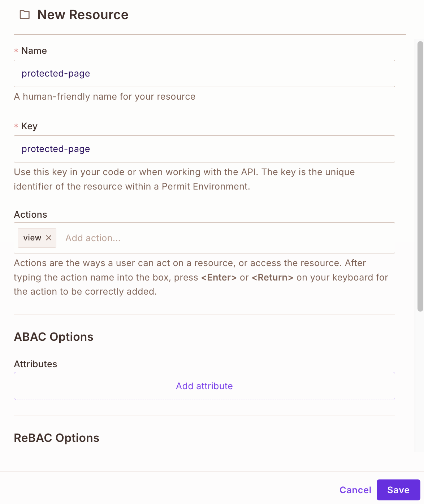Viewport: 424px width, 504px height.
Task: Expand the ABAC Options section
Action: 53,336
